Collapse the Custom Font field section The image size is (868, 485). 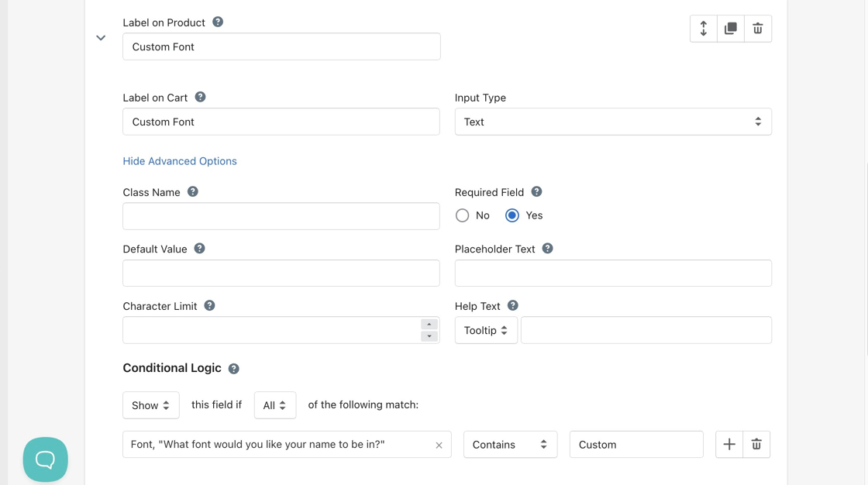[x=101, y=38]
